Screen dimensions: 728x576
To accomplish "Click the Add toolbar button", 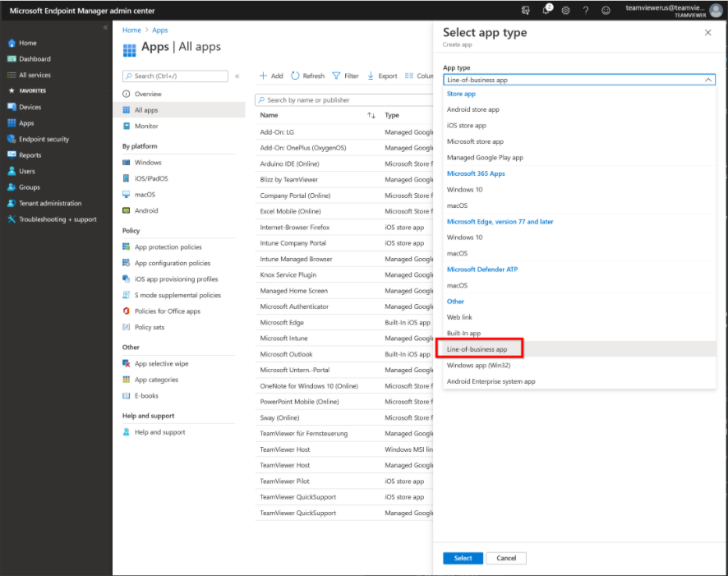I will [271, 76].
